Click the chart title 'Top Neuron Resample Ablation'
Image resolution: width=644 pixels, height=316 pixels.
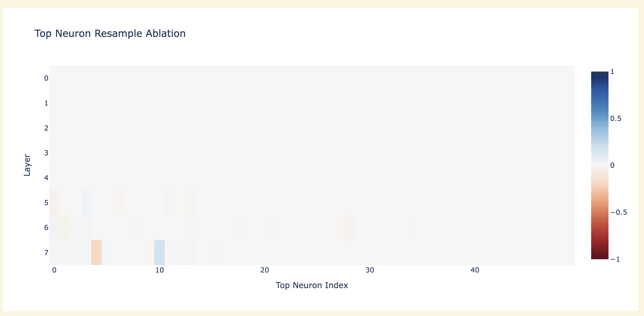(110, 33)
